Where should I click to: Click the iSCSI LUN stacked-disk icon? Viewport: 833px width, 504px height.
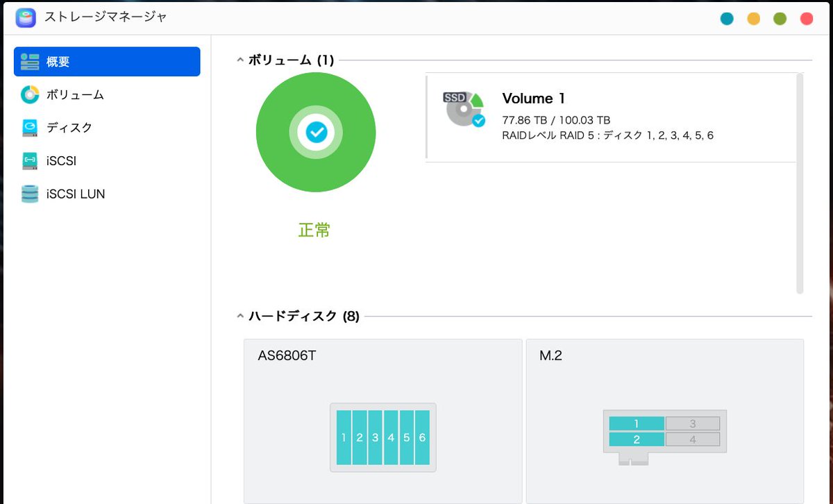[x=30, y=194]
